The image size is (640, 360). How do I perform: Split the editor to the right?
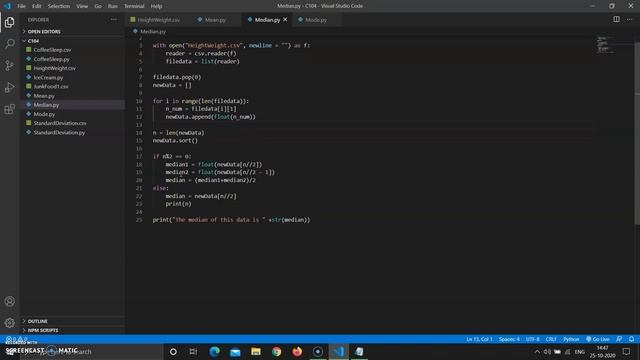(x=616, y=19)
